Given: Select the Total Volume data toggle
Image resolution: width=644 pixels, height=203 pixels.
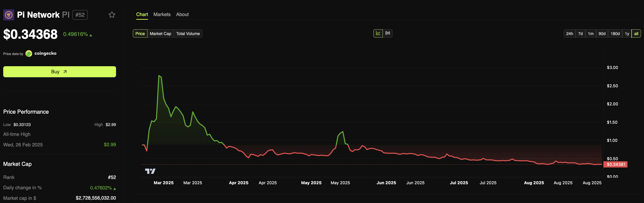Looking at the screenshot, I should [x=188, y=33].
